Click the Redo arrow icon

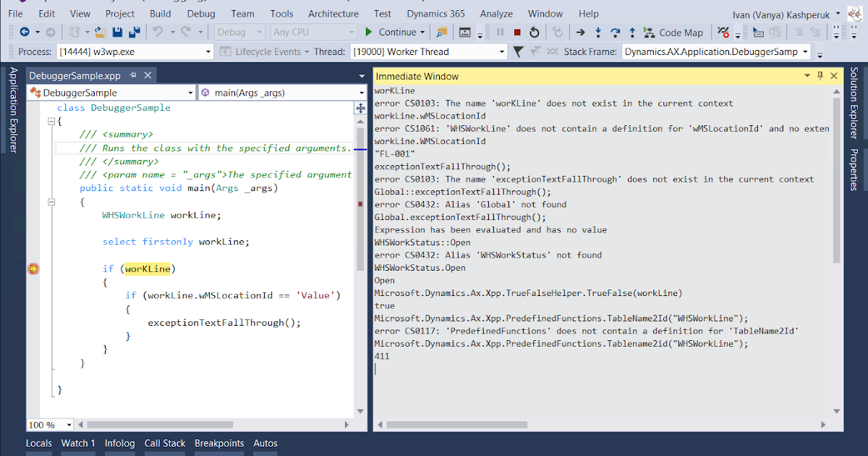pos(187,32)
